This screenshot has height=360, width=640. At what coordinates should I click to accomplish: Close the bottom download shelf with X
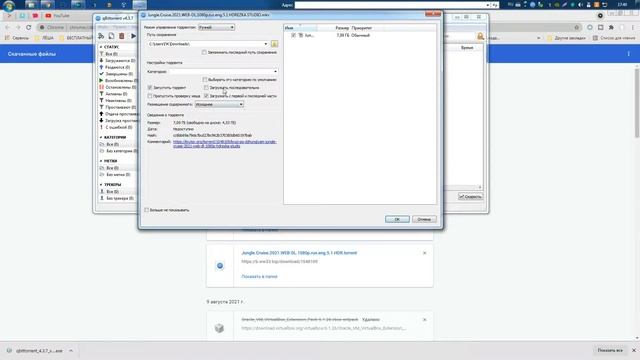(634, 350)
